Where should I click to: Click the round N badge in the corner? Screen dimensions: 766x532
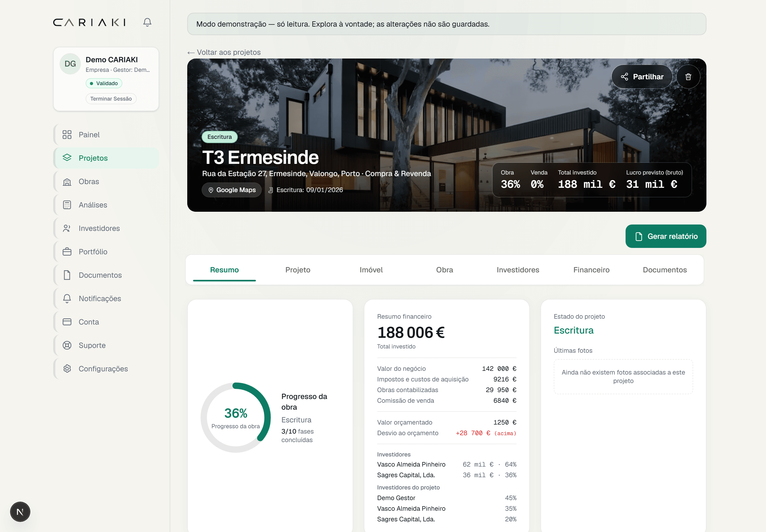click(x=20, y=512)
